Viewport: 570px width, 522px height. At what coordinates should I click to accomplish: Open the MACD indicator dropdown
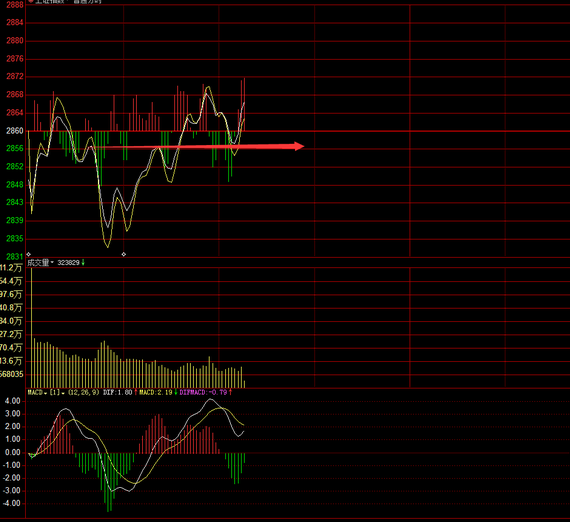[37, 393]
